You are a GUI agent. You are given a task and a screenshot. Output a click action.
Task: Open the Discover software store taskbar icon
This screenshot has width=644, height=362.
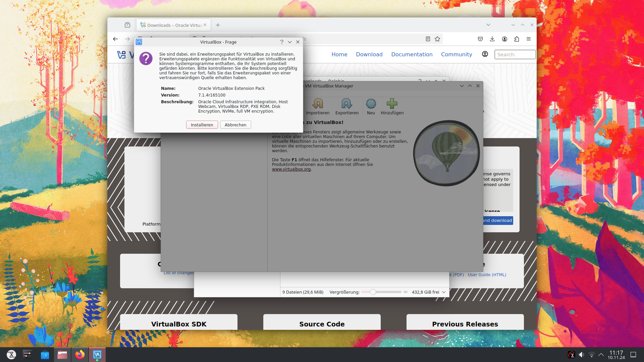tap(45, 355)
